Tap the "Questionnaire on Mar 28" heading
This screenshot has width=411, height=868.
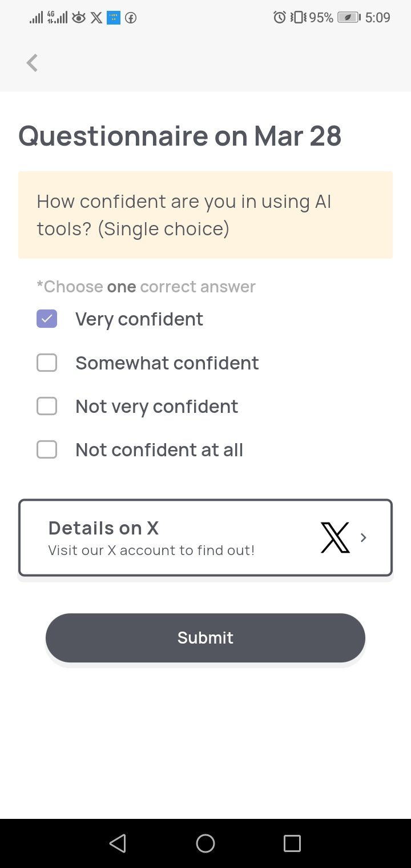click(x=180, y=136)
